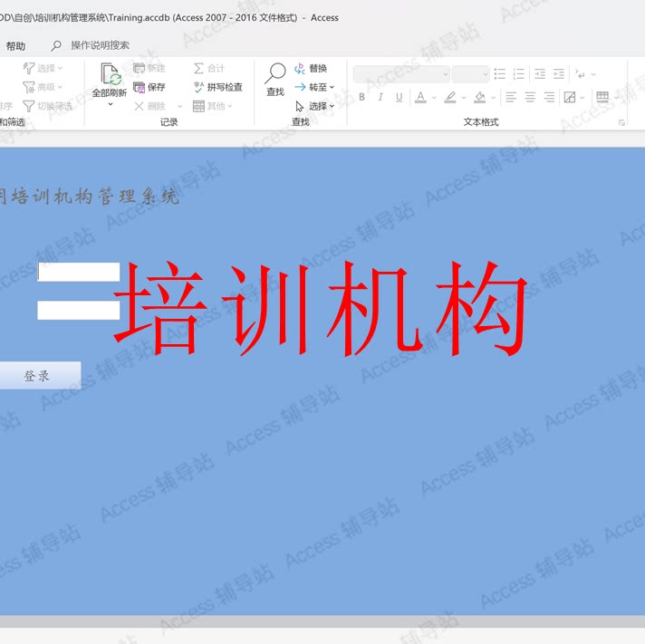Toggle Bold formatting

[x=361, y=97]
